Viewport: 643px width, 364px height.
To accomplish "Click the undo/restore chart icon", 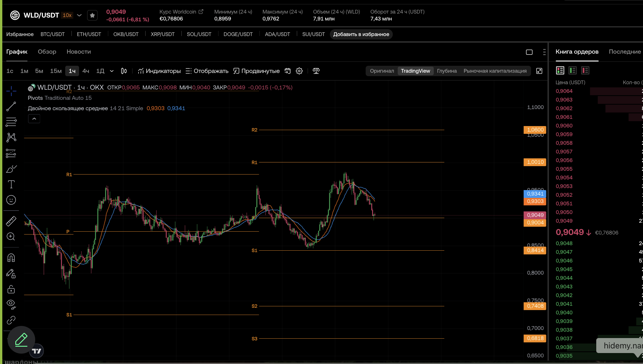I will 287,71.
